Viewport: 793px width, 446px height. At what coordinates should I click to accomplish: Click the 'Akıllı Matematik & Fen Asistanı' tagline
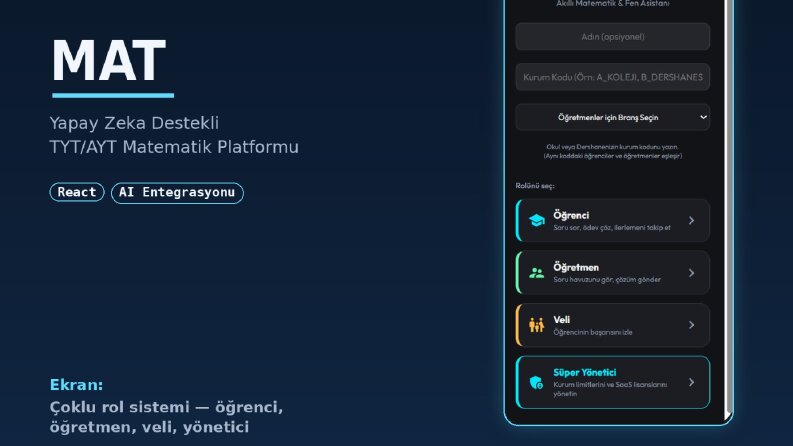(612, 4)
